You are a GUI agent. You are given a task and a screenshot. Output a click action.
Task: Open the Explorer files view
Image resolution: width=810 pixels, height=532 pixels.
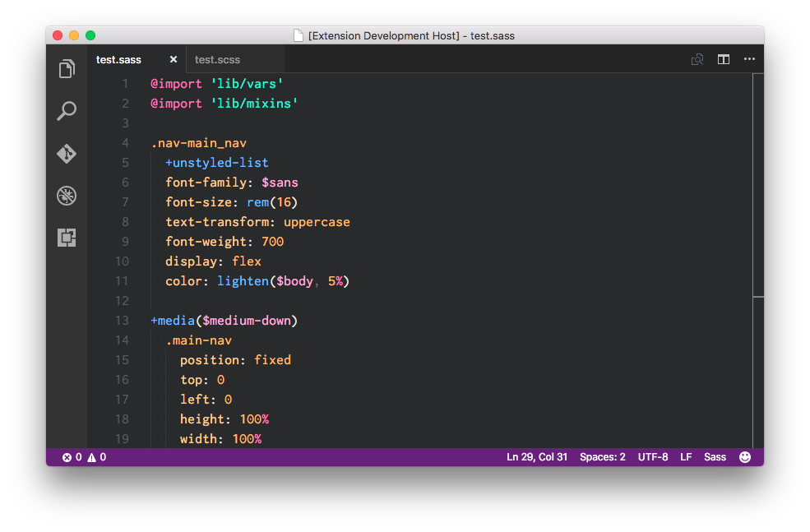[67, 69]
